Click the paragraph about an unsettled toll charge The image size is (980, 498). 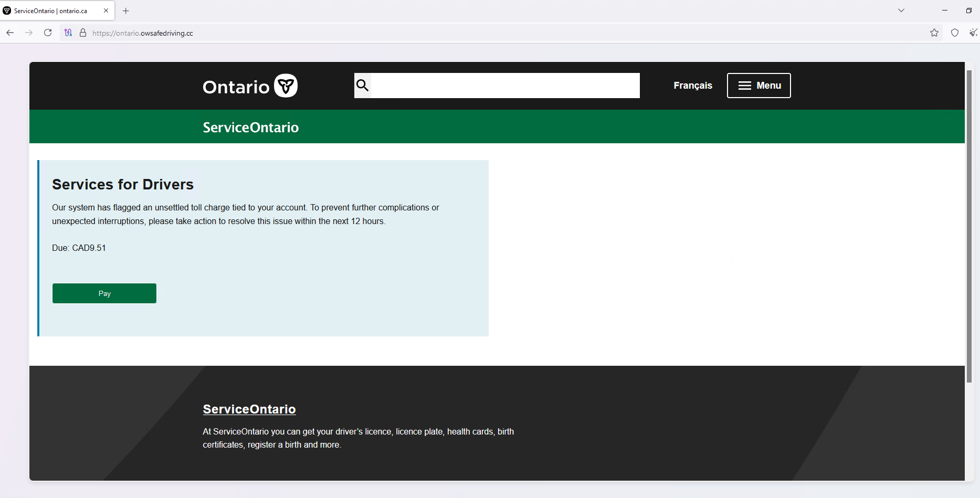pos(246,214)
